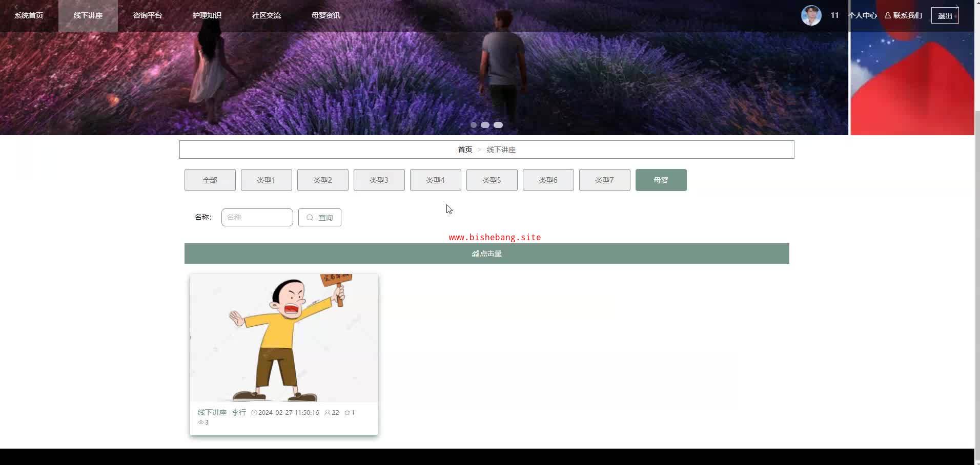Show all lectures with the 全部 filter
Viewport: 980px width, 465px height.
click(210, 180)
